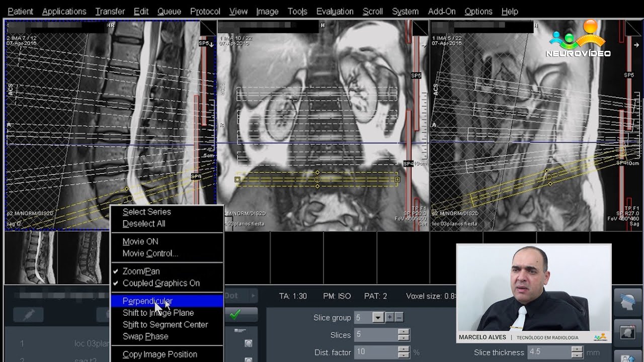644x362 pixels.
Task: Open the Protocol menu
Action: (205, 11)
